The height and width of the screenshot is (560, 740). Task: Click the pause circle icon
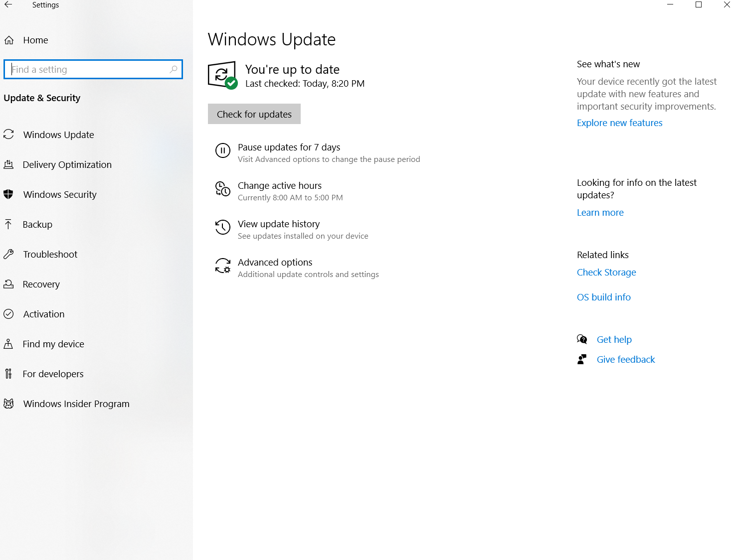pos(222,150)
